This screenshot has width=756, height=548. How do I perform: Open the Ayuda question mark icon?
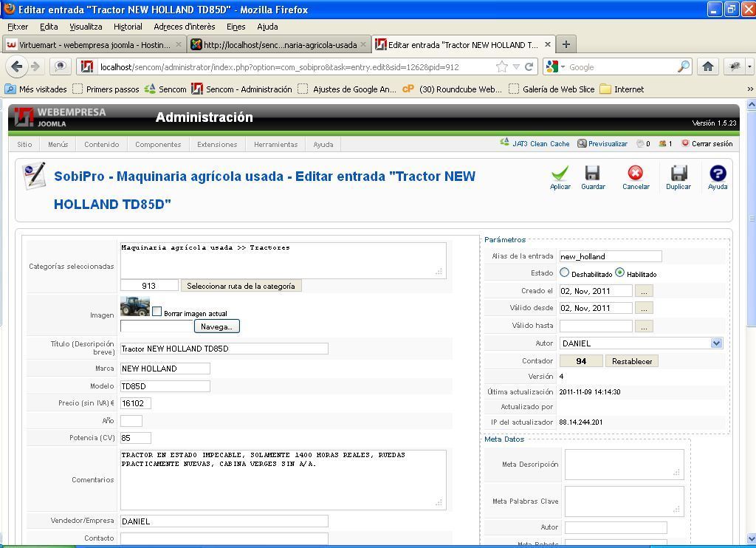pyautogui.click(x=718, y=173)
